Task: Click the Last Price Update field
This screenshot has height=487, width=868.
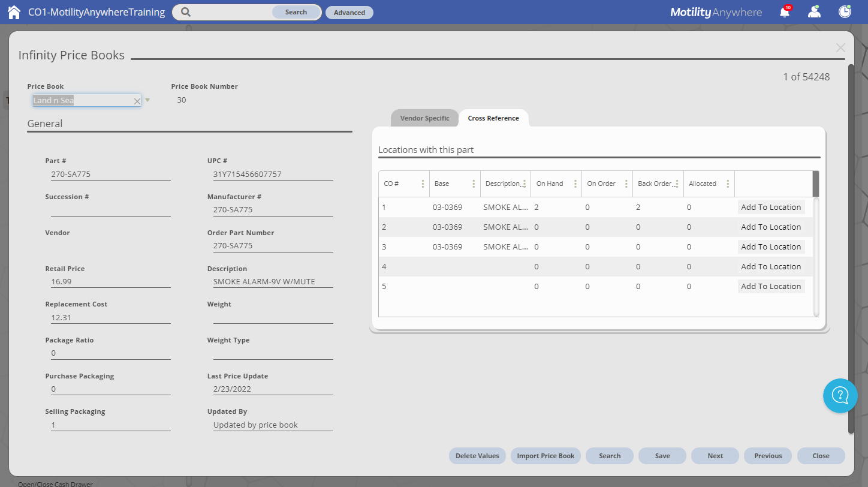Action: click(273, 389)
